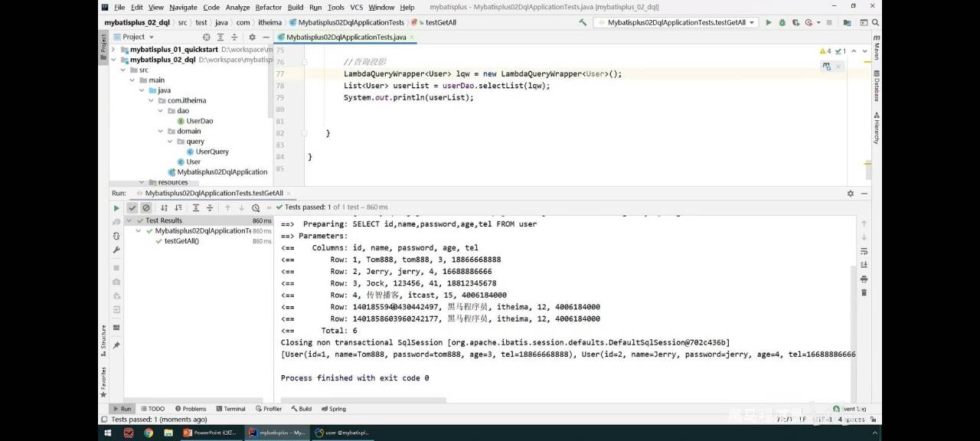Select Mybatisplus02DqlApplicationTests.java editor tab
Screen dimensions: 980x441
coord(346,37)
